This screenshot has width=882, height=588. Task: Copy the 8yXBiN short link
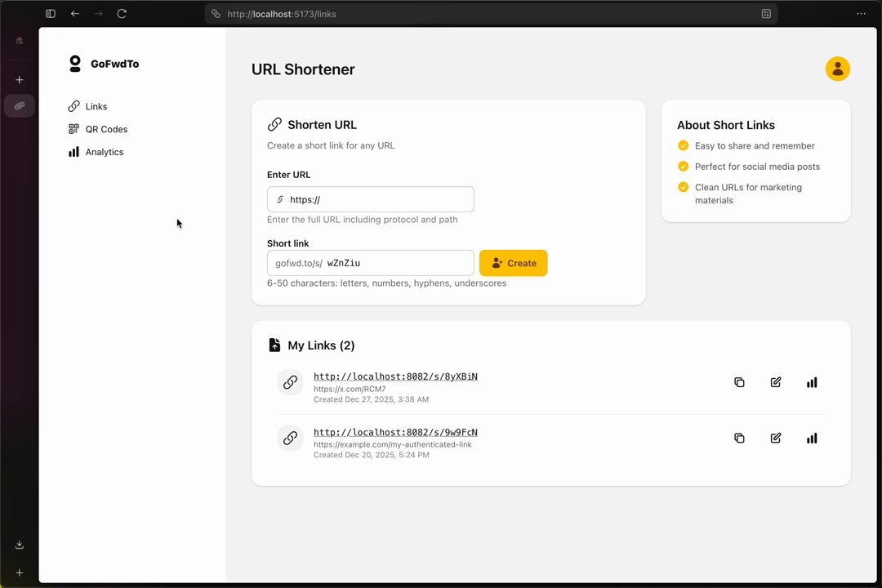[739, 382]
